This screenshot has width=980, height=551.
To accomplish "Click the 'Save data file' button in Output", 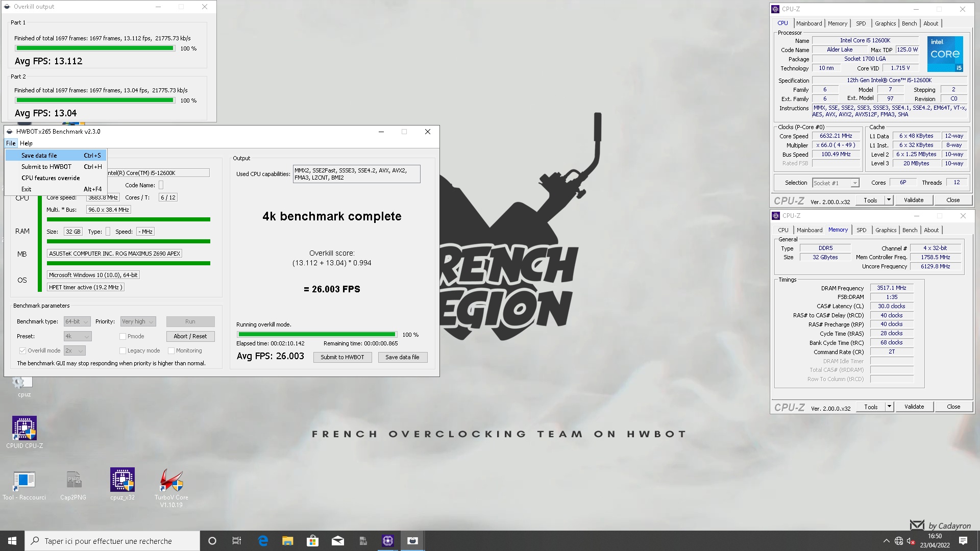I will tap(402, 357).
